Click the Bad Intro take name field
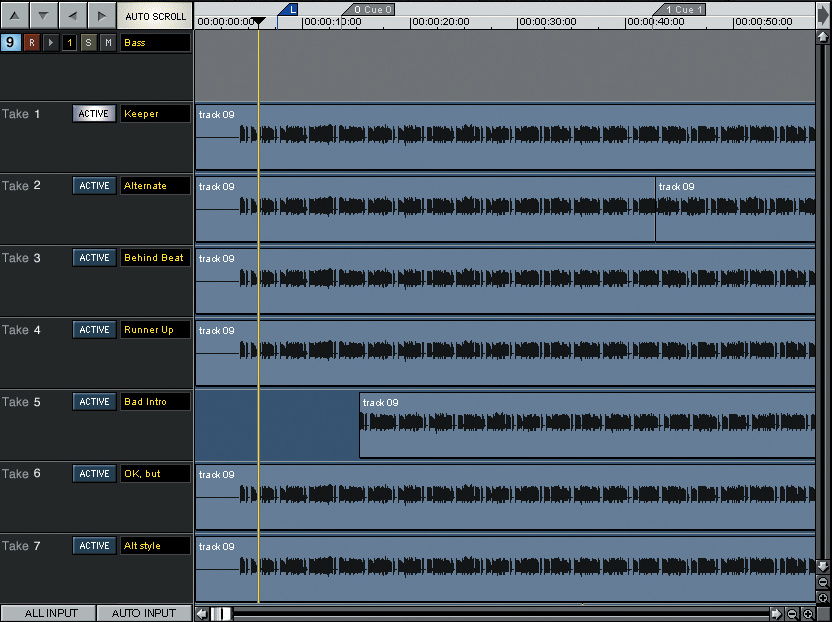The height and width of the screenshot is (622, 832). point(155,402)
